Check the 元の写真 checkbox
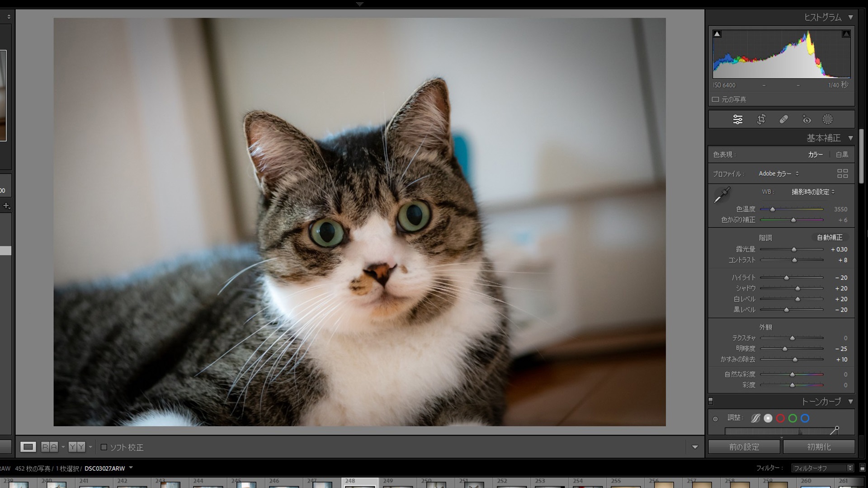The height and width of the screenshot is (488, 868). pyautogui.click(x=716, y=99)
